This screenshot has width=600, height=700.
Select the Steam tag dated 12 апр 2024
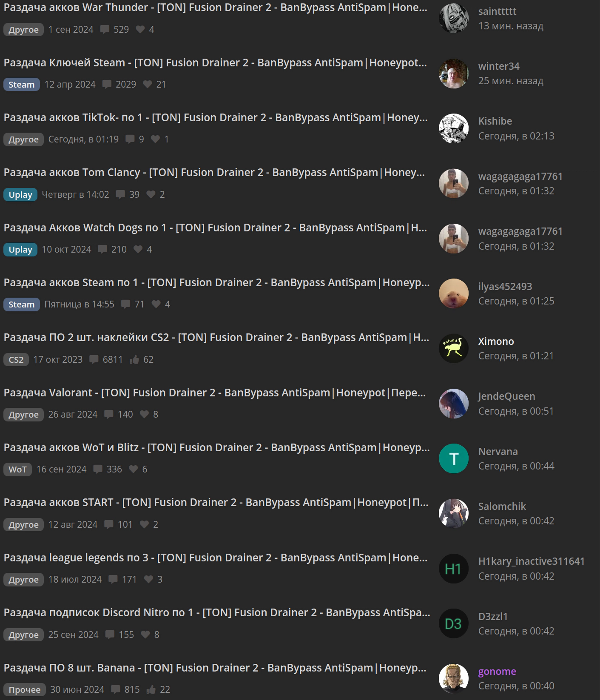coord(22,85)
